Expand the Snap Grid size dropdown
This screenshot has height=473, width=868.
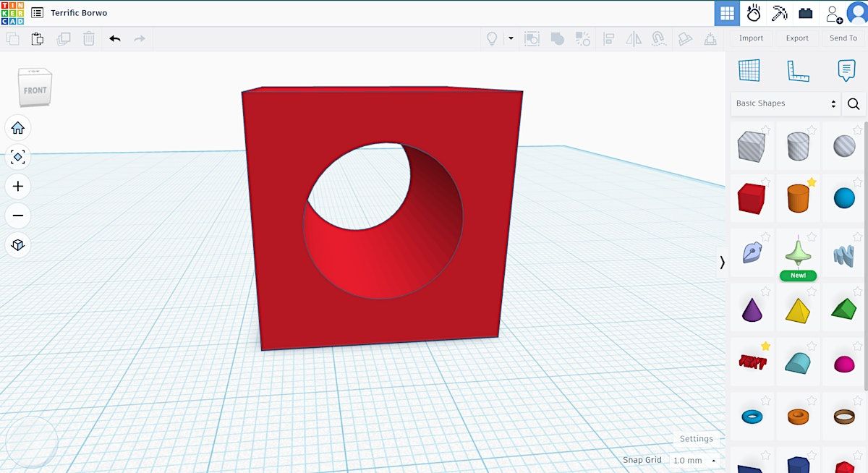click(694, 461)
